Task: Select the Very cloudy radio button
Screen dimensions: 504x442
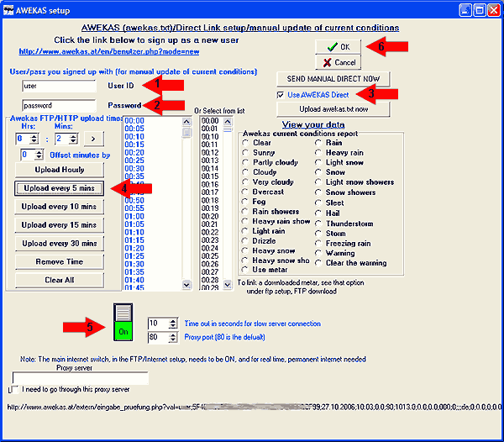Action: pyautogui.click(x=245, y=182)
